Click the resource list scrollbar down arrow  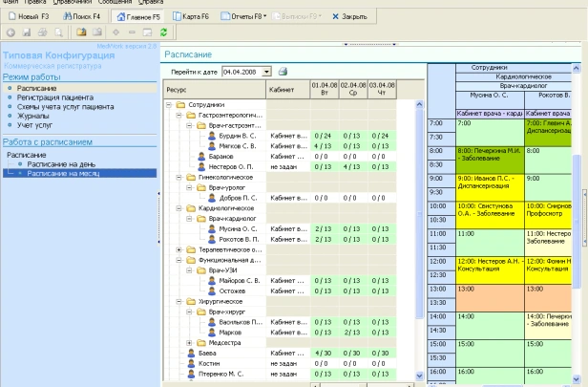pyautogui.click(x=420, y=376)
